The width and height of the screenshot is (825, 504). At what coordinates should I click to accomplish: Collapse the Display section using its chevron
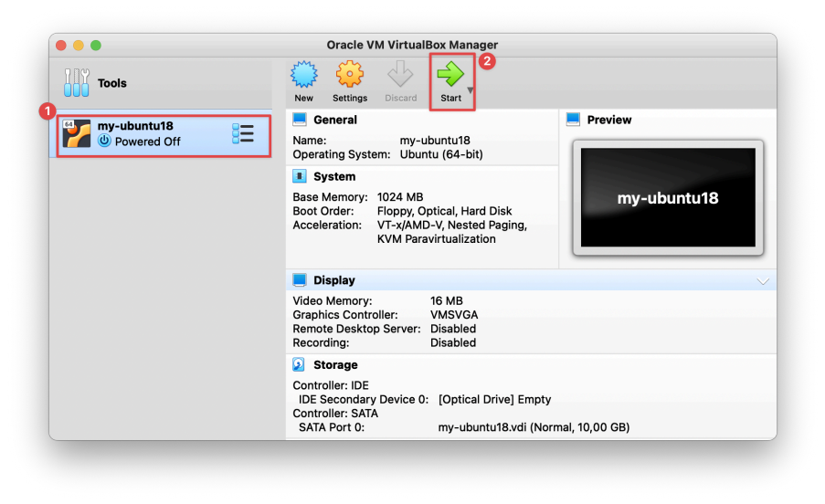pyautogui.click(x=763, y=281)
